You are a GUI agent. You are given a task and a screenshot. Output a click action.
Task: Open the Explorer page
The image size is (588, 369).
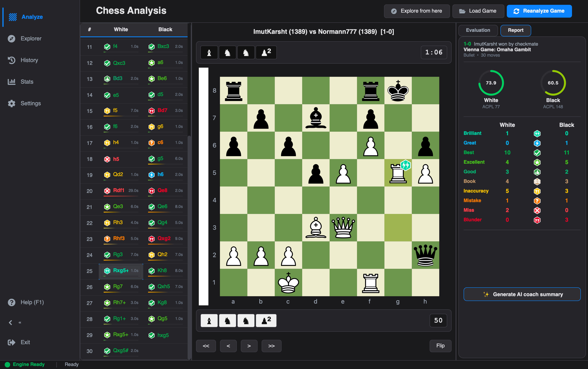point(25,39)
